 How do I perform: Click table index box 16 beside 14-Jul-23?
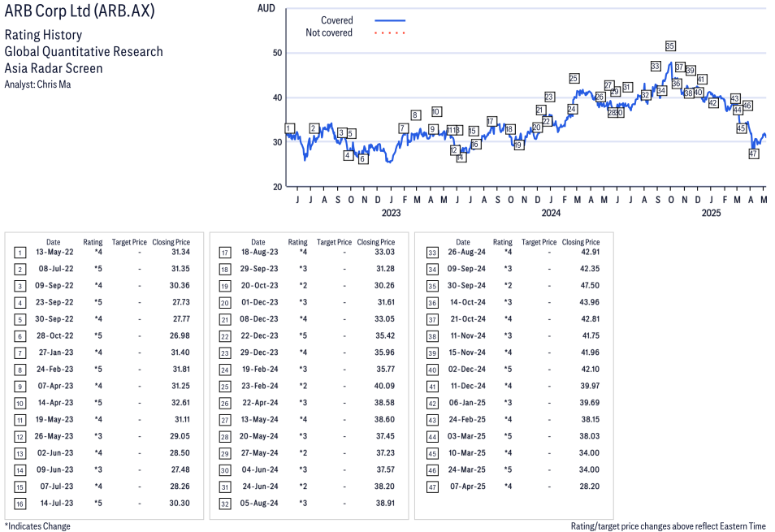[x=19, y=504]
